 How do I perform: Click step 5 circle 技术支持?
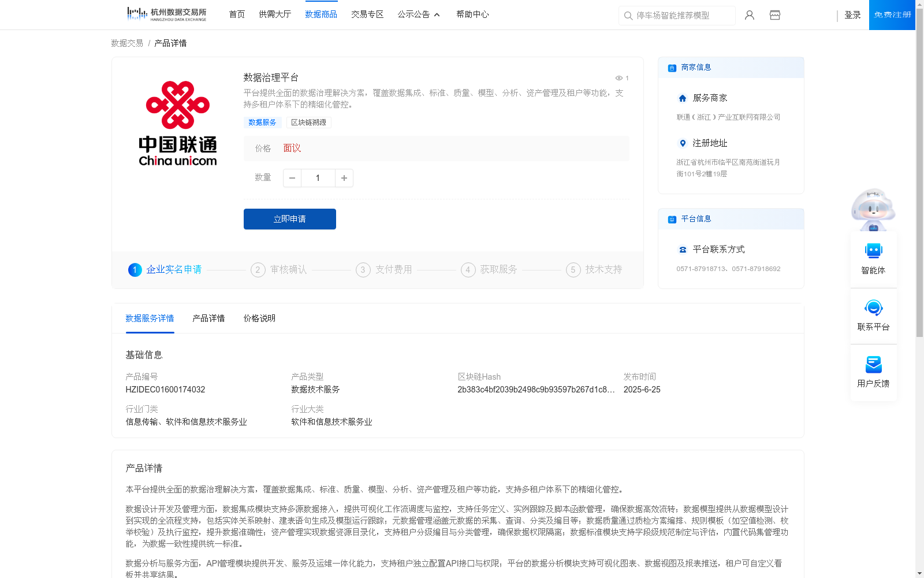[573, 270]
